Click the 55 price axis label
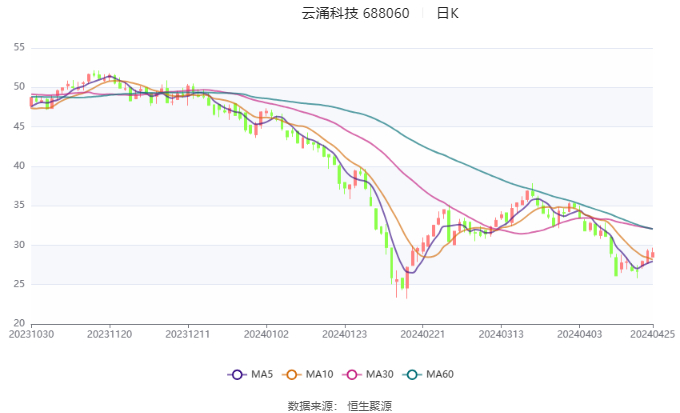This screenshot has width=680, height=413. pos(20,48)
